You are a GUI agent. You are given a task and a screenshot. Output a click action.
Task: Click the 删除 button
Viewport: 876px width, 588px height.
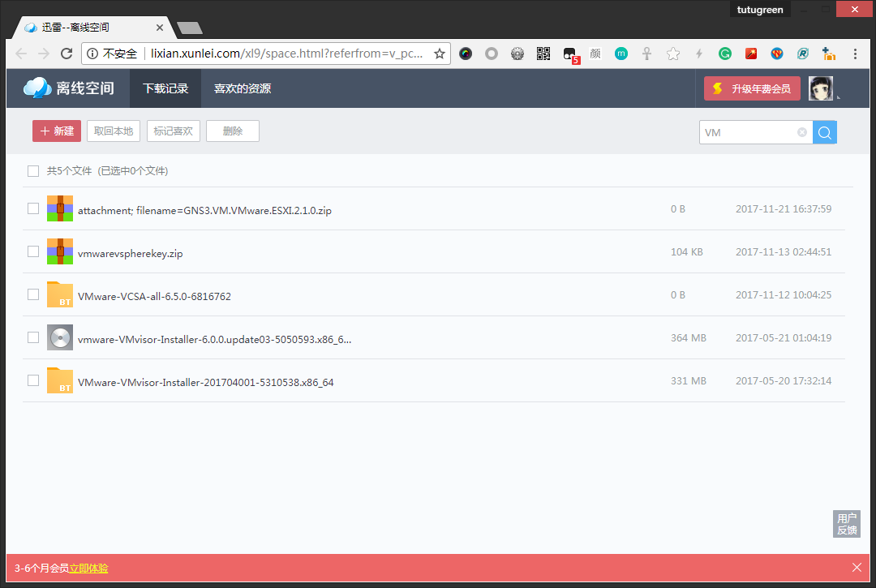(233, 131)
